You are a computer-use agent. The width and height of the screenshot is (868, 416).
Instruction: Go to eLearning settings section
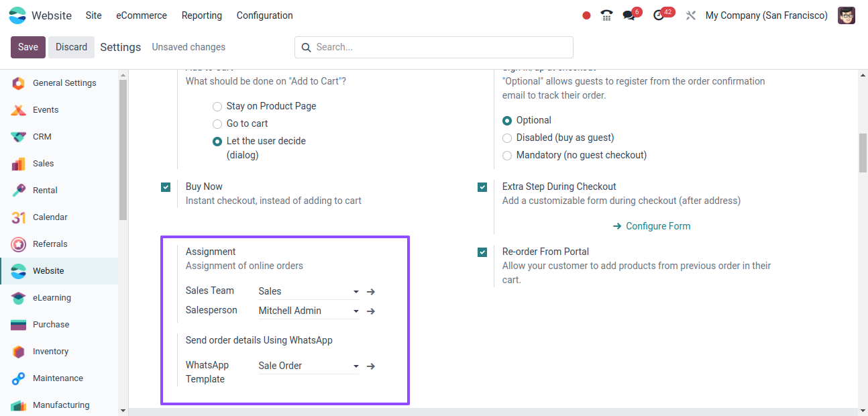tap(59, 298)
